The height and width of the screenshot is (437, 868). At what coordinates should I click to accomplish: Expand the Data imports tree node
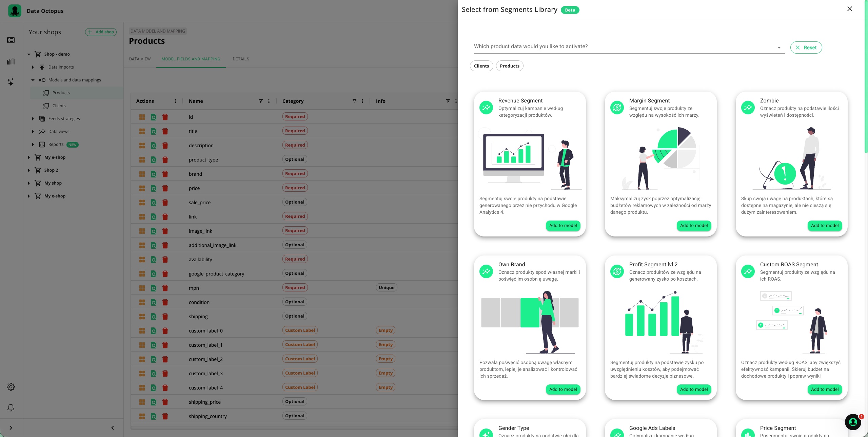(33, 67)
